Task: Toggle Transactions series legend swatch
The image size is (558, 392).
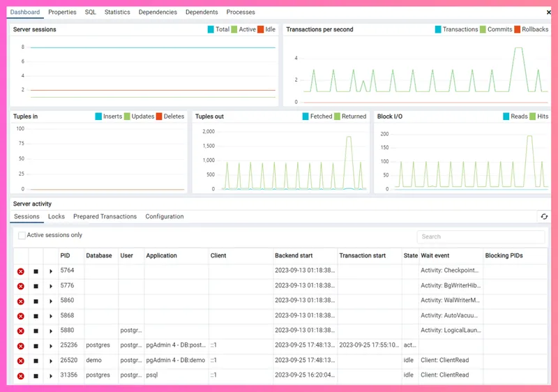Action: point(438,29)
